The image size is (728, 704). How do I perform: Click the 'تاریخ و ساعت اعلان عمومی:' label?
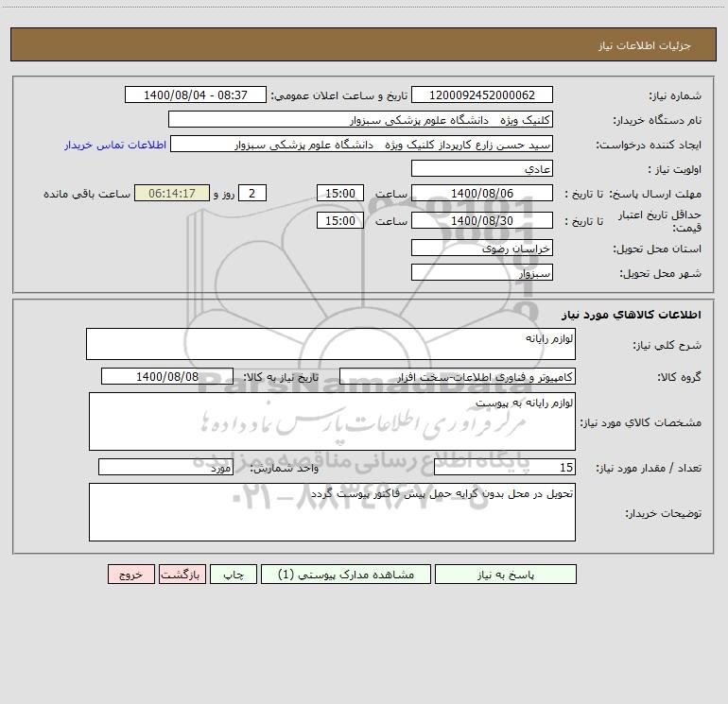coord(339,95)
